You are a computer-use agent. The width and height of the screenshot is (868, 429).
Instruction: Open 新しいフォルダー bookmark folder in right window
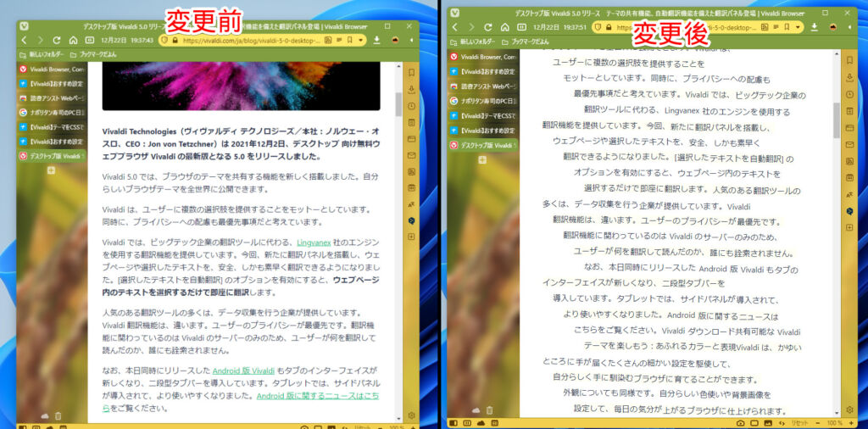pyautogui.click(x=473, y=42)
